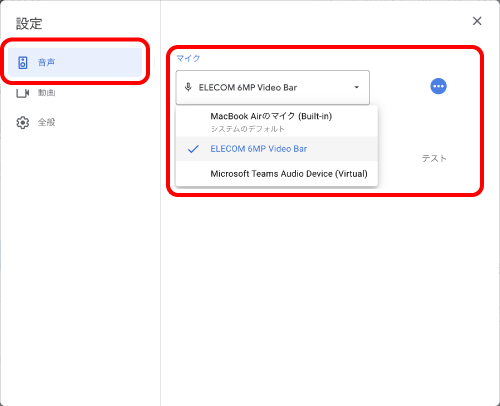Click the video camera icon beside 動画

coord(23,93)
